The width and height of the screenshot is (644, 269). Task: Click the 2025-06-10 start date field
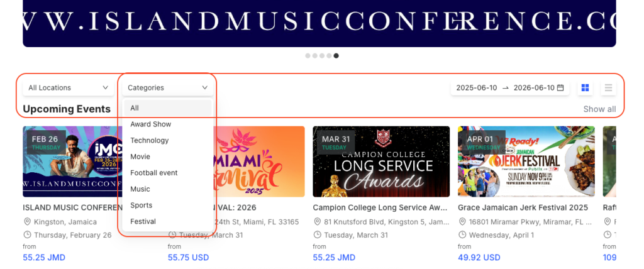coord(477,88)
